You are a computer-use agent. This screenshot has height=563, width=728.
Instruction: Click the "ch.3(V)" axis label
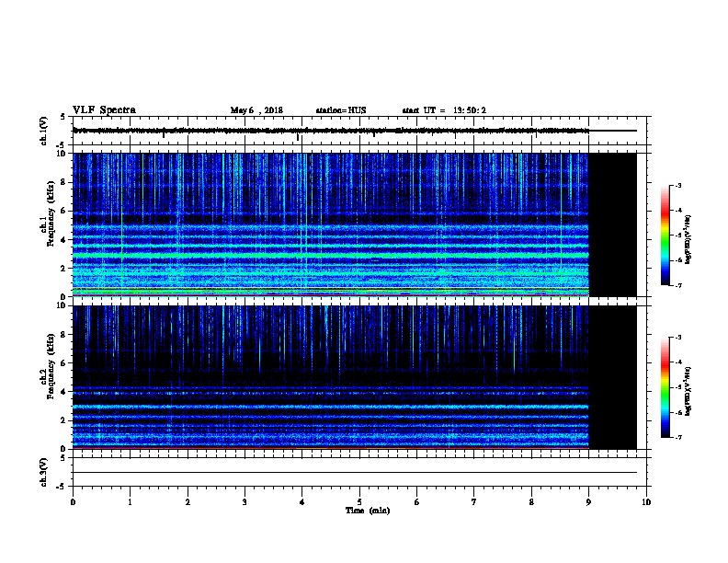44,472
